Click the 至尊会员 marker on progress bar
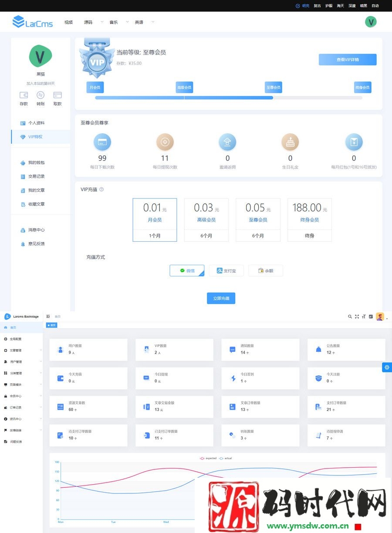 tap(273, 88)
